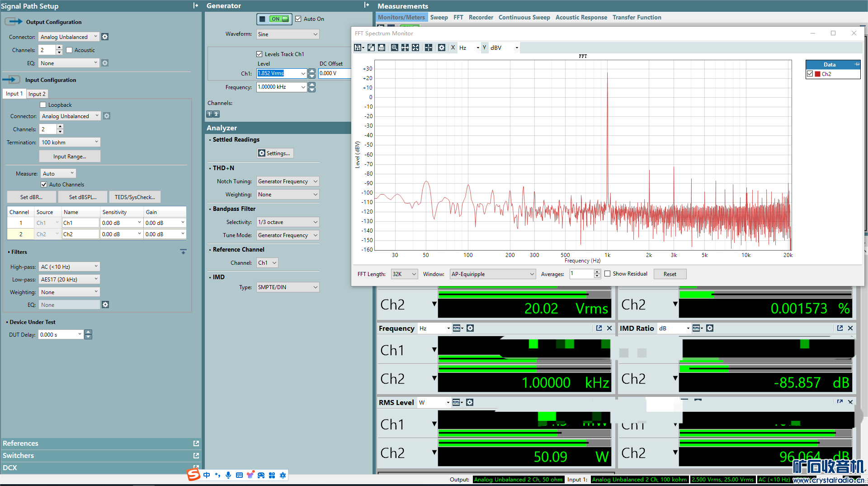The image size is (868, 486).
Task: Enable Show Residual checkbox
Action: point(608,274)
